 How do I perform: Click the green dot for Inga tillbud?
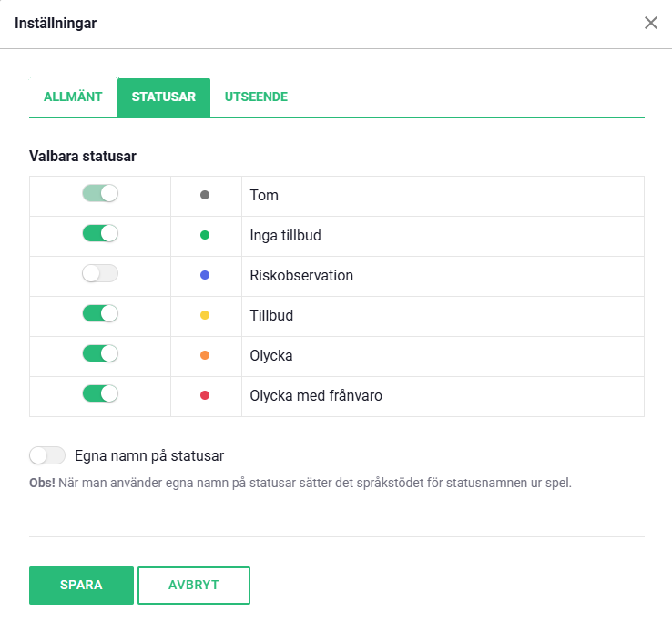click(x=205, y=235)
